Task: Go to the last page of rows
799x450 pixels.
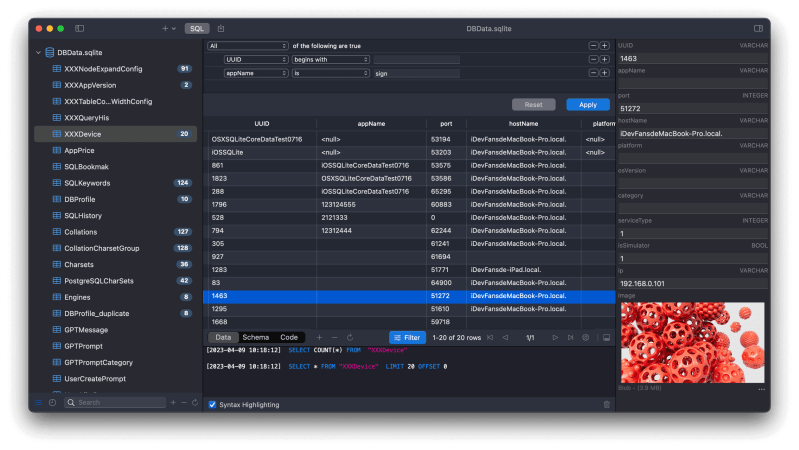Action: pos(570,337)
